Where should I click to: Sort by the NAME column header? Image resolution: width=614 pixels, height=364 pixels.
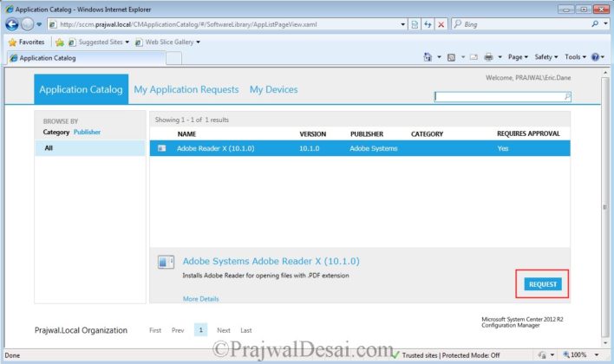point(186,134)
